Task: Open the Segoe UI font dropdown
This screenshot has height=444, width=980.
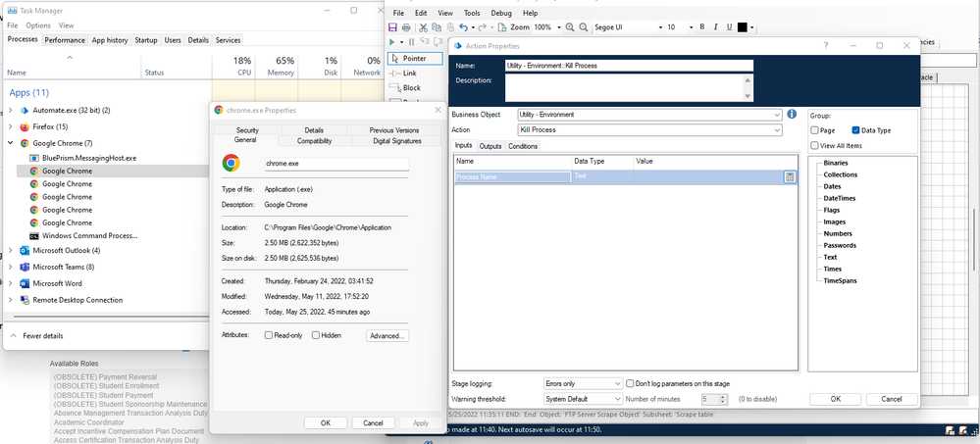Action: point(660,27)
